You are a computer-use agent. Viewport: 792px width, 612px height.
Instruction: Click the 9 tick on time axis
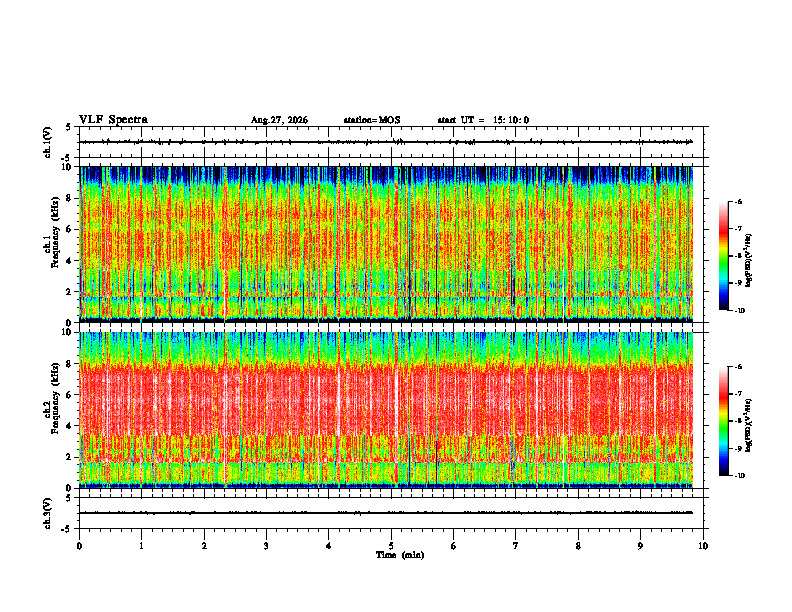(x=640, y=546)
